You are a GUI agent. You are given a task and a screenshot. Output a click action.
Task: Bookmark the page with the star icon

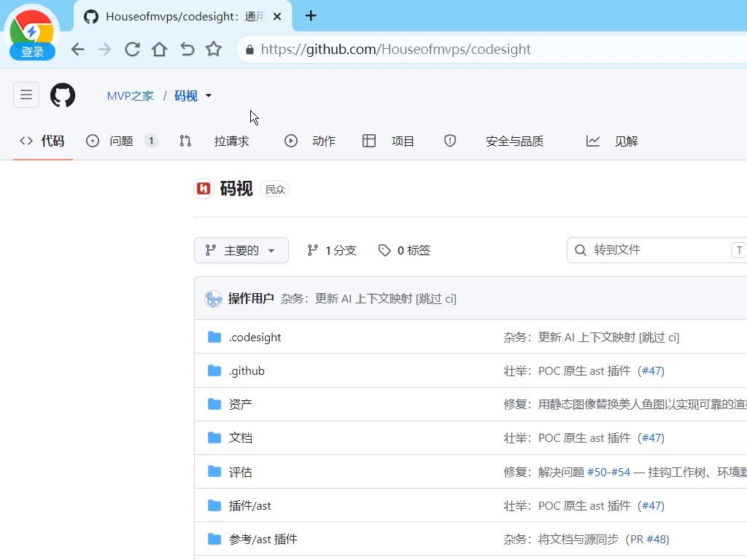pyautogui.click(x=214, y=49)
